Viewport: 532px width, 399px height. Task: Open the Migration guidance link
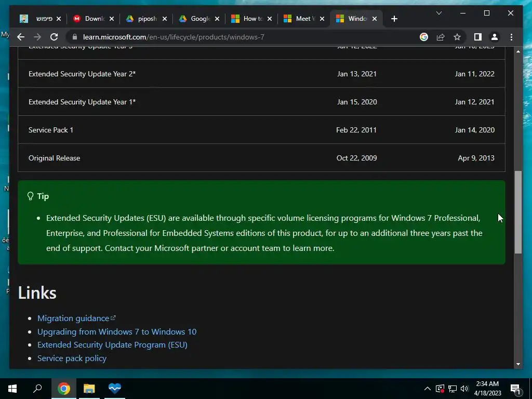tap(76, 318)
